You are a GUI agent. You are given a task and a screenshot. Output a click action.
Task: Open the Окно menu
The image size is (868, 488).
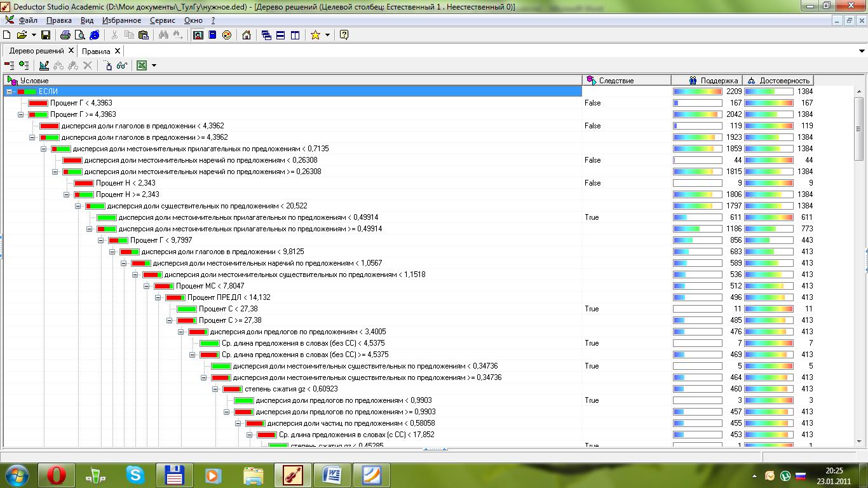click(193, 20)
